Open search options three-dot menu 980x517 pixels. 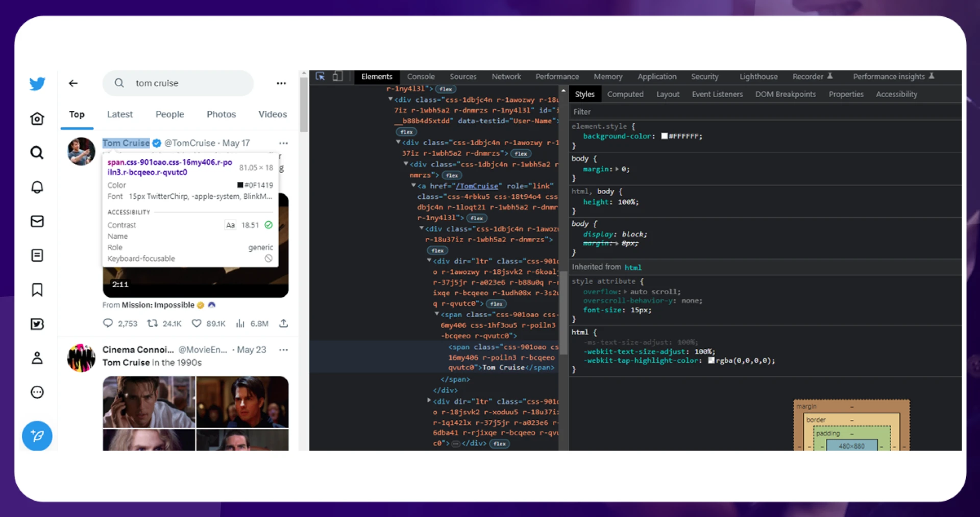[x=281, y=83]
